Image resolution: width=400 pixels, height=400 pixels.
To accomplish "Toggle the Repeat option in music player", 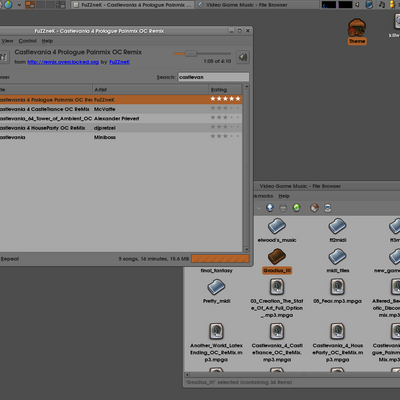I will pos(10,259).
